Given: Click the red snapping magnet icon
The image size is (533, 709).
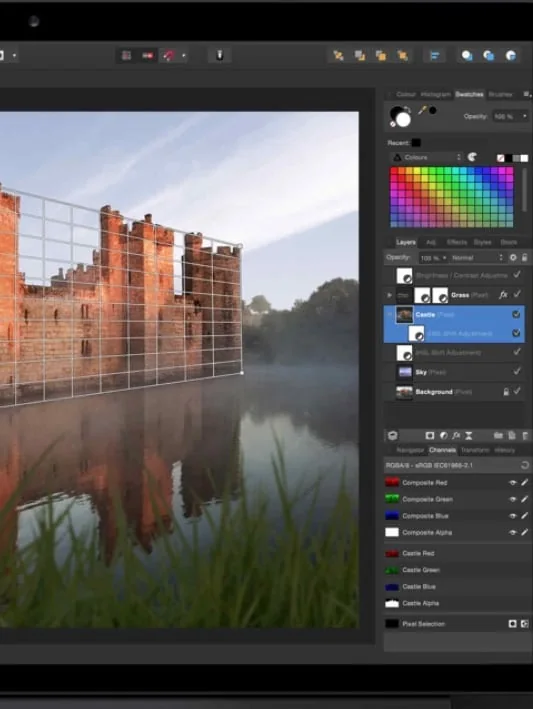Looking at the screenshot, I should [x=169, y=56].
